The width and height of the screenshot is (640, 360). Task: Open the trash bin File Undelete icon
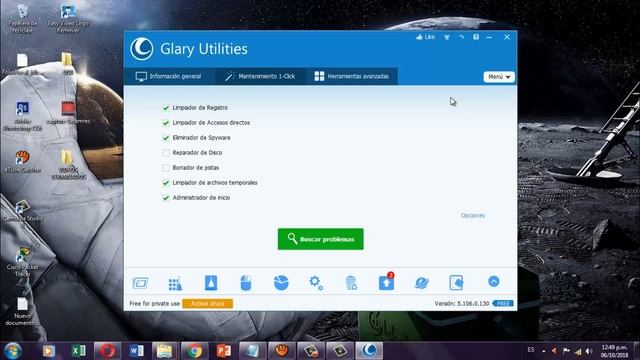pyautogui.click(x=351, y=282)
